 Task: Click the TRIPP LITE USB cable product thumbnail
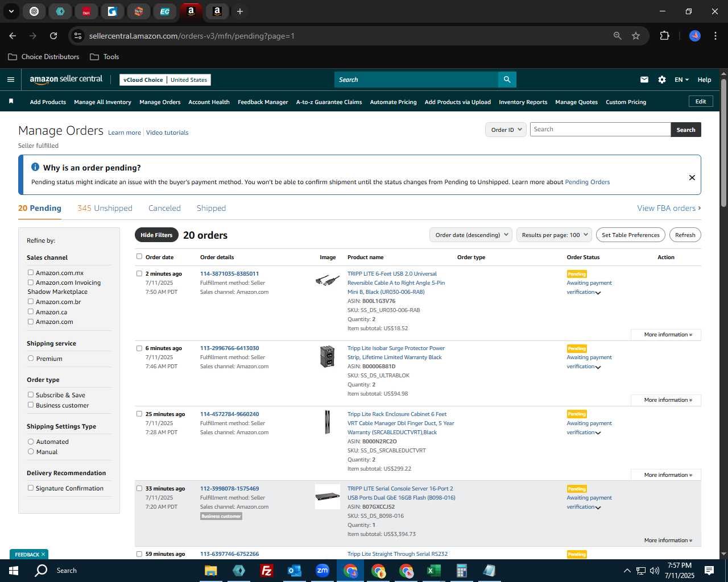(x=328, y=280)
